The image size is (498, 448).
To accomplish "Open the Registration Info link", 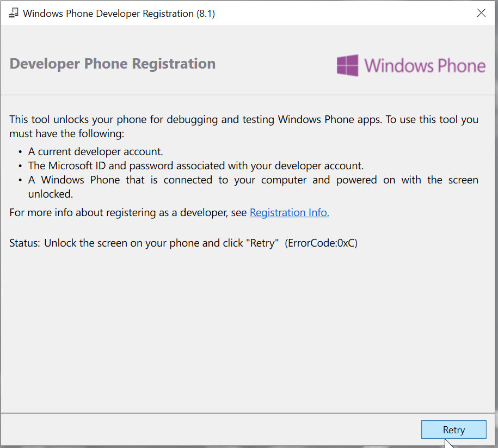I will coord(290,212).
